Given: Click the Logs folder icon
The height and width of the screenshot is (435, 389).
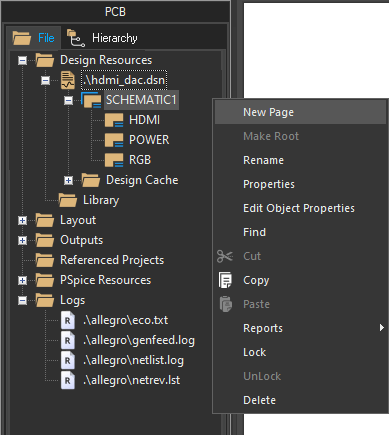Looking at the screenshot, I should [45, 300].
